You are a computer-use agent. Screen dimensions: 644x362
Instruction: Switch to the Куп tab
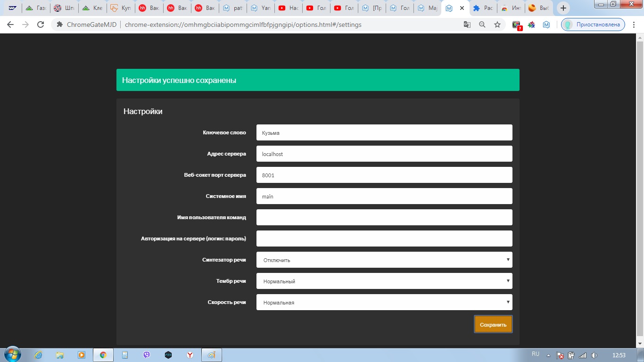coord(120,8)
